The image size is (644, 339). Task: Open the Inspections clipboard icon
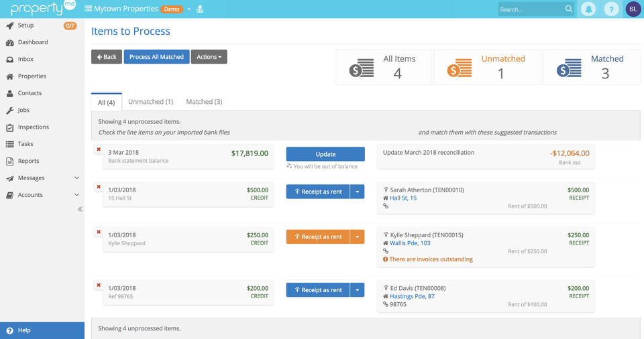[10, 127]
